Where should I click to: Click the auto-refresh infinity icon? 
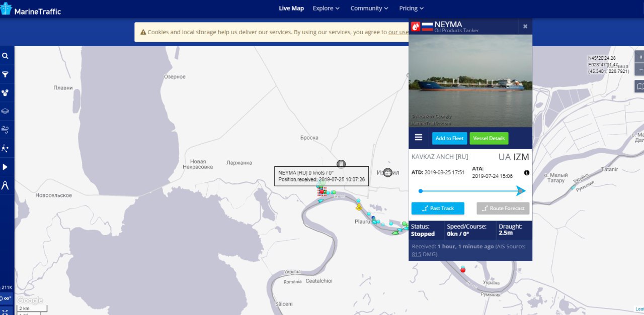[7, 298]
